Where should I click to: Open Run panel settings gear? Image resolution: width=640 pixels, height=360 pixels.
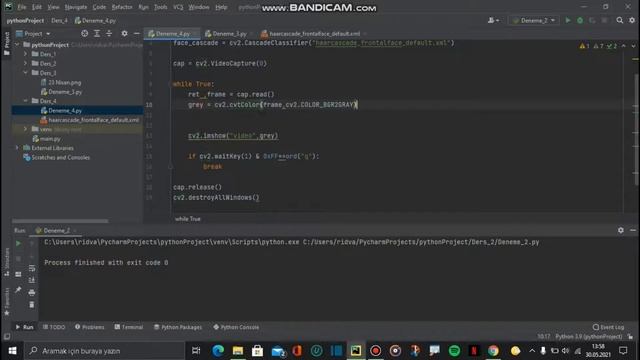click(621, 230)
